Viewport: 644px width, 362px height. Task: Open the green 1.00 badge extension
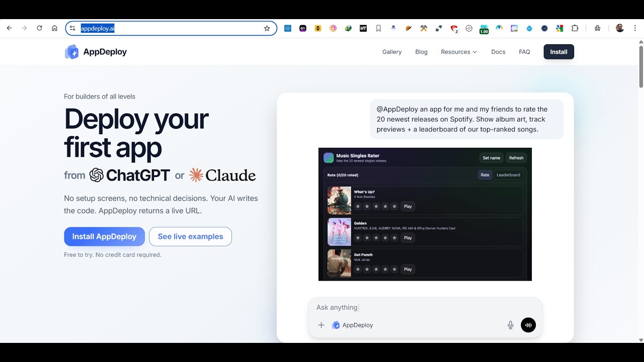coord(484,29)
